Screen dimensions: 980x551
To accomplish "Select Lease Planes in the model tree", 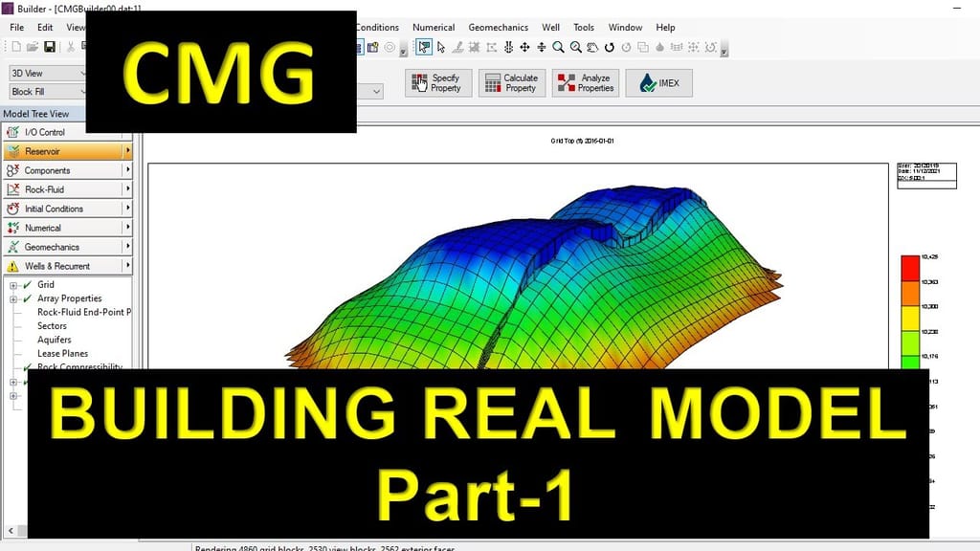I will (62, 353).
